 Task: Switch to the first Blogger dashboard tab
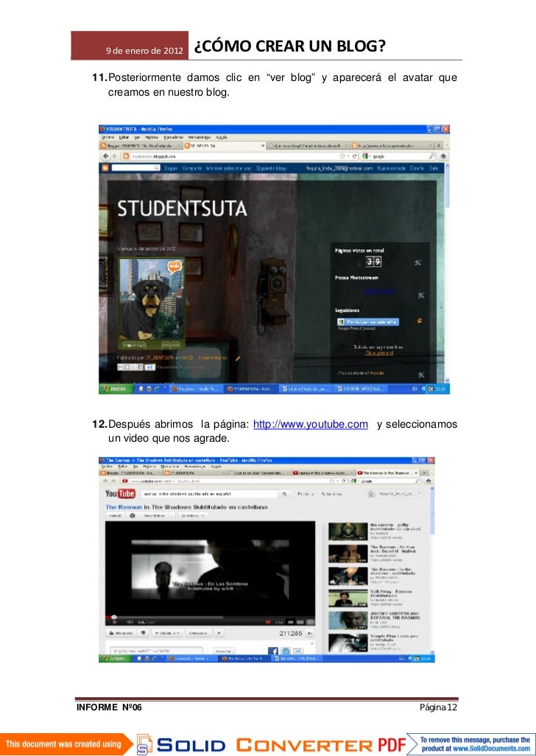(x=141, y=145)
